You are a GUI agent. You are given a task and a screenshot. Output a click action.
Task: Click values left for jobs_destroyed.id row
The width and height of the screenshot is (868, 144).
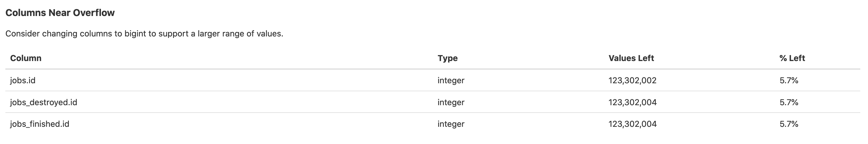tap(633, 102)
